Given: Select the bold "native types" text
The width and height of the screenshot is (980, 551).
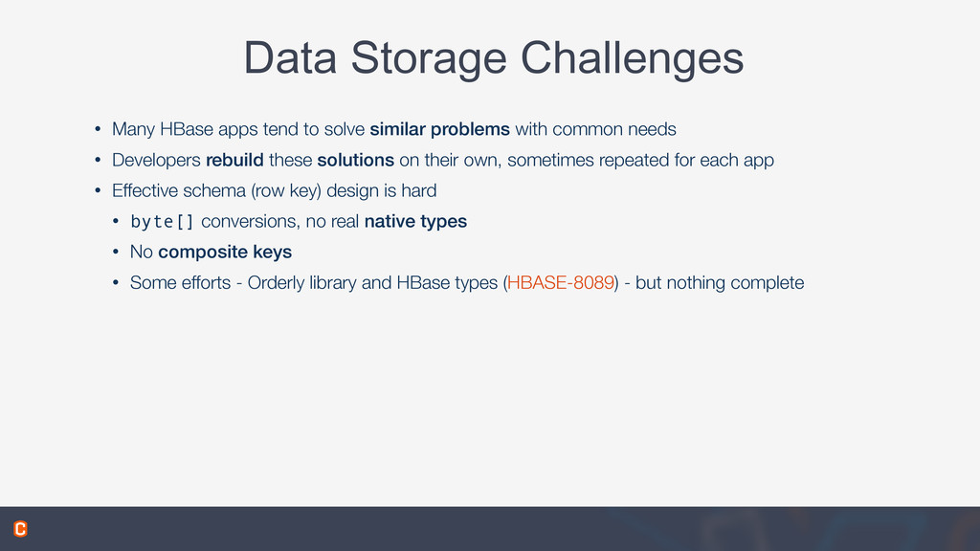Looking at the screenshot, I should point(415,221).
